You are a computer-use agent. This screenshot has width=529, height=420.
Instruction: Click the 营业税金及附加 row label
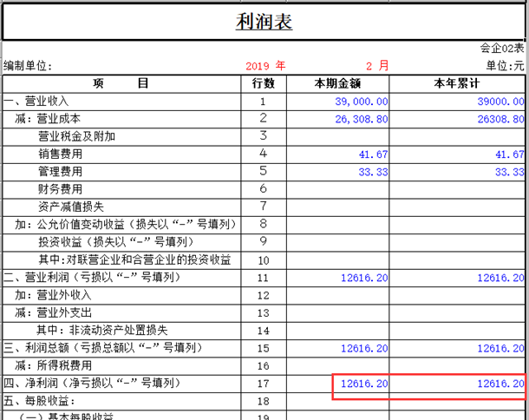(76, 136)
